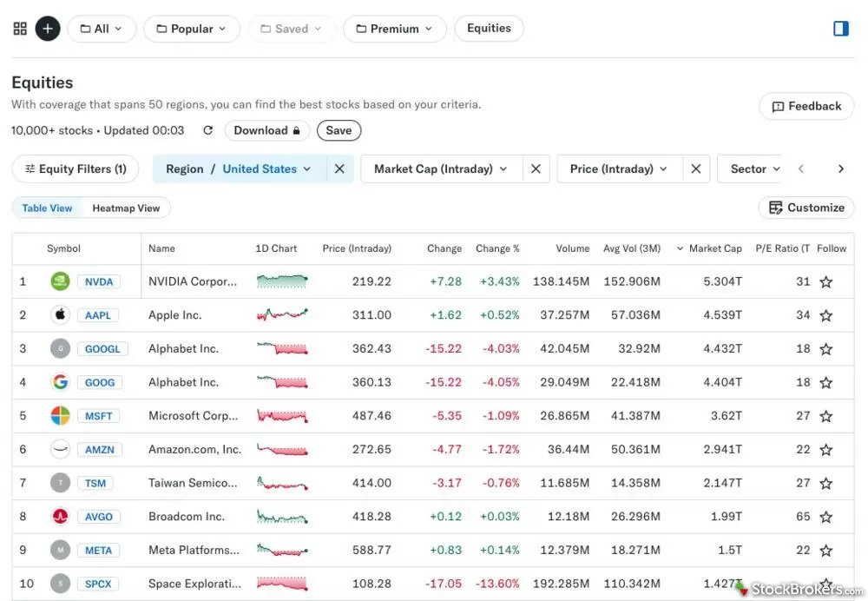Screen dimensions: 868x601
Task: Sort by Change % column header
Action: (x=497, y=248)
